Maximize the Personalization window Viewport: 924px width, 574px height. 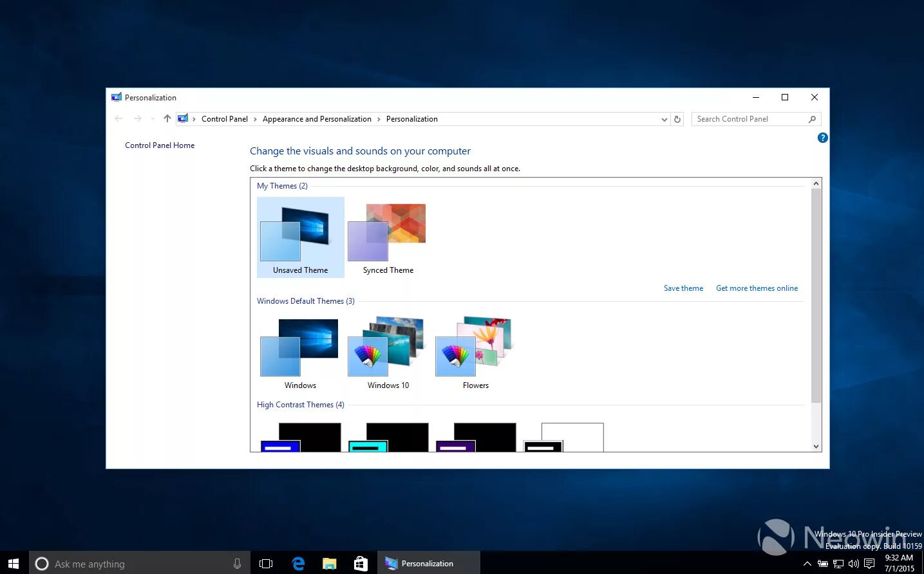pos(785,97)
